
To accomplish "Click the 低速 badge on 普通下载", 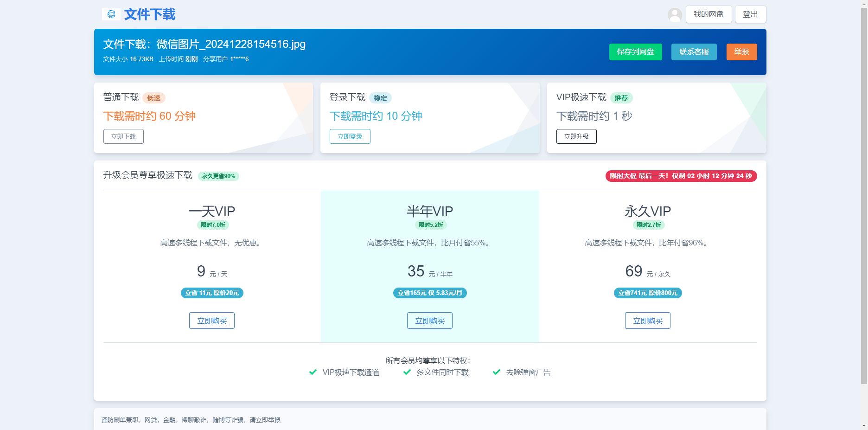I will pos(153,98).
